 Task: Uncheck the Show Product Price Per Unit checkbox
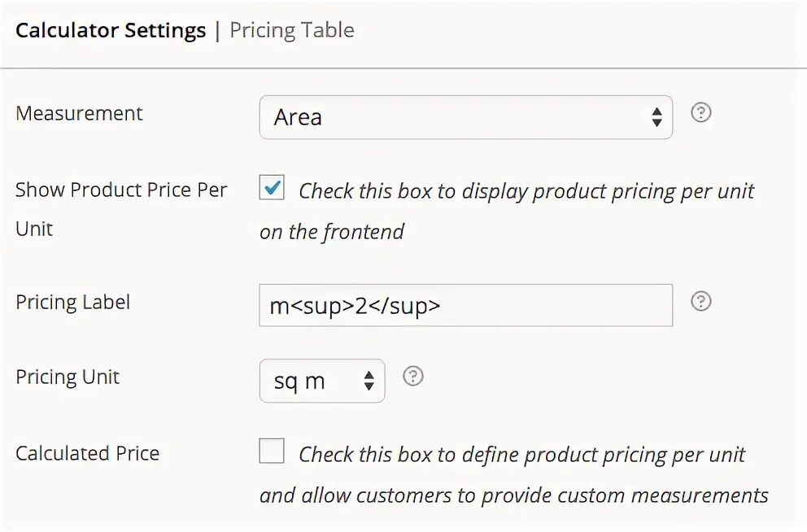[272, 188]
